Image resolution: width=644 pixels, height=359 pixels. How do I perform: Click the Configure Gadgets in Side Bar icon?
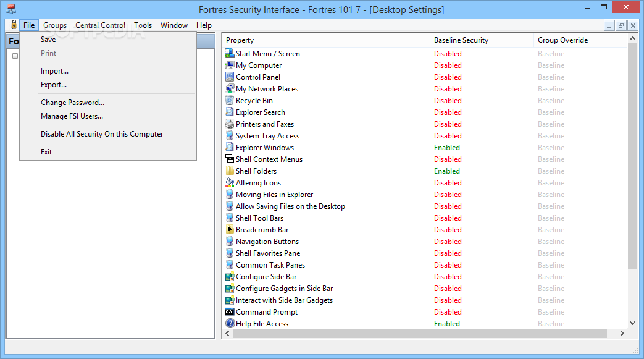point(230,289)
